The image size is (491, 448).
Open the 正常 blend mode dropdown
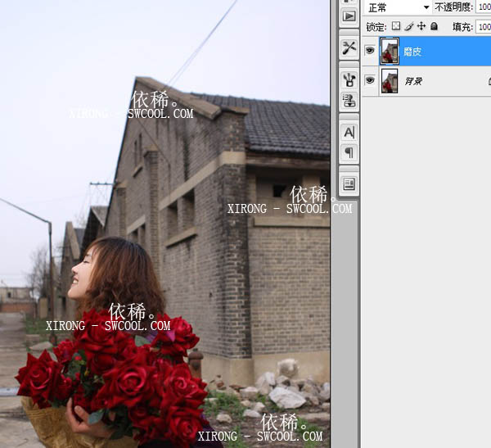(398, 7)
